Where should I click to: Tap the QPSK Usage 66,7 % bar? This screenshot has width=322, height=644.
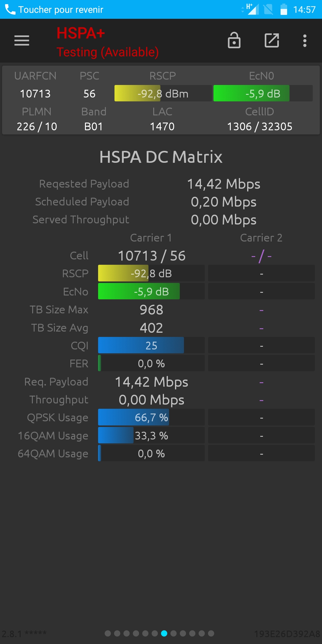(151, 417)
